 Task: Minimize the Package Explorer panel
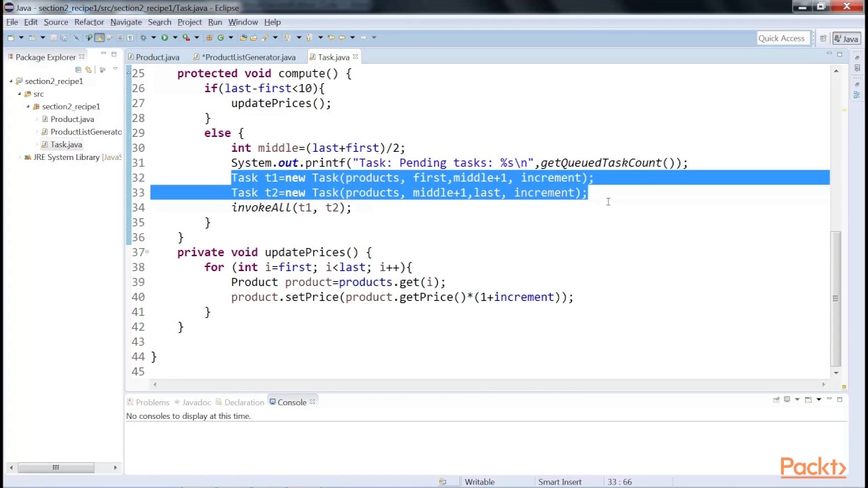coord(103,54)
